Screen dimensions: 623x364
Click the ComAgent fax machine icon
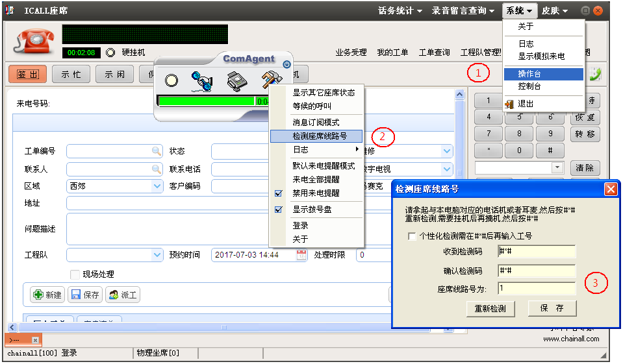(237, 81)
